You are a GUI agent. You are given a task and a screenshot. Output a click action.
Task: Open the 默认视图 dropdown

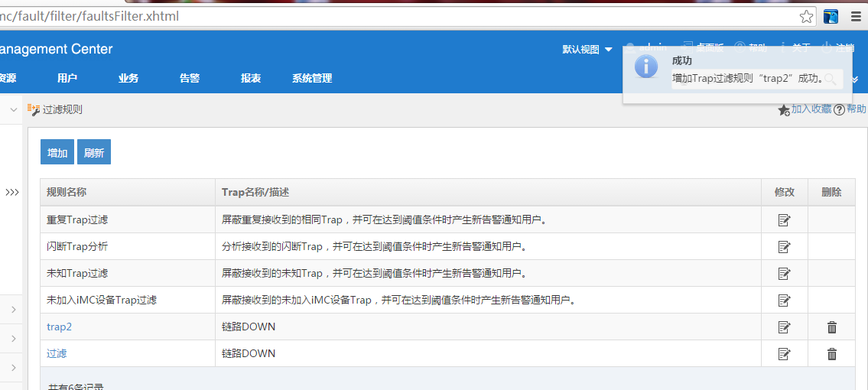[587, 50]
